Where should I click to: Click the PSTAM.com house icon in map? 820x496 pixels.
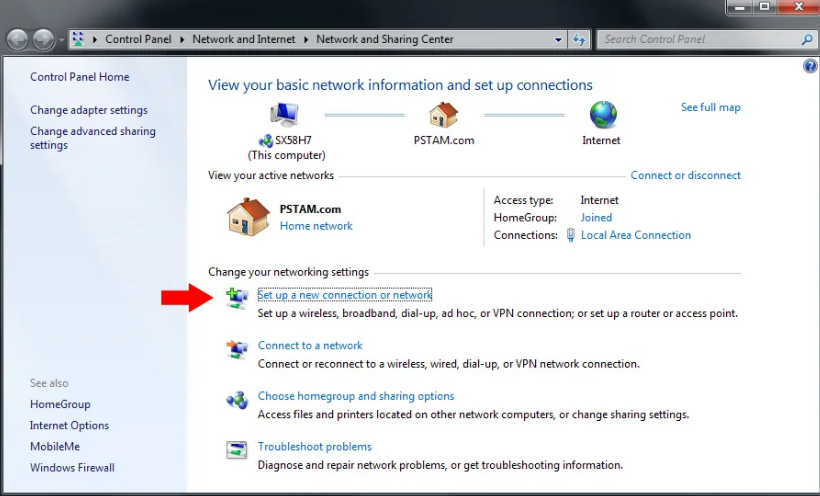coord(443,115)
